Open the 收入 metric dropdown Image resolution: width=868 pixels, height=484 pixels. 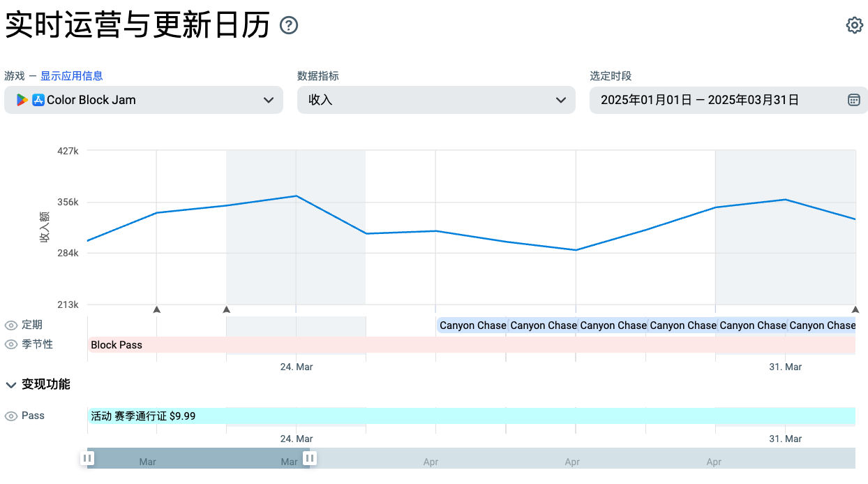[436, 100]
